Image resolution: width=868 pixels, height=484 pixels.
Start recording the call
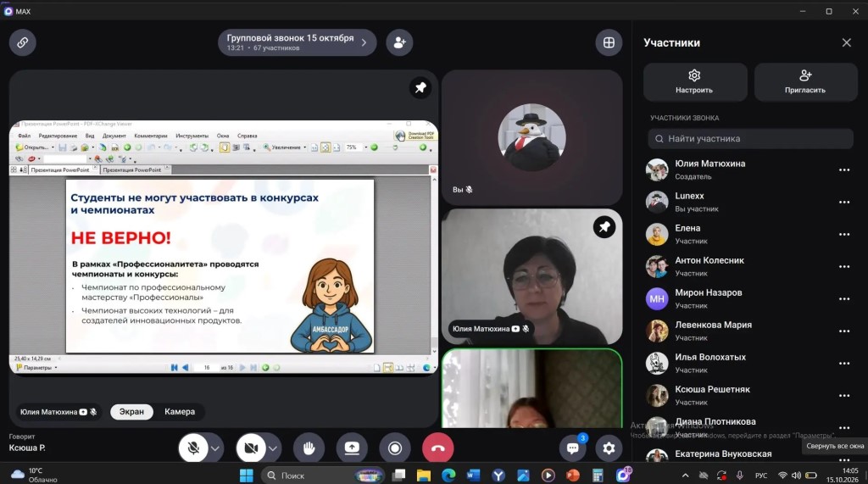[395, 448]
